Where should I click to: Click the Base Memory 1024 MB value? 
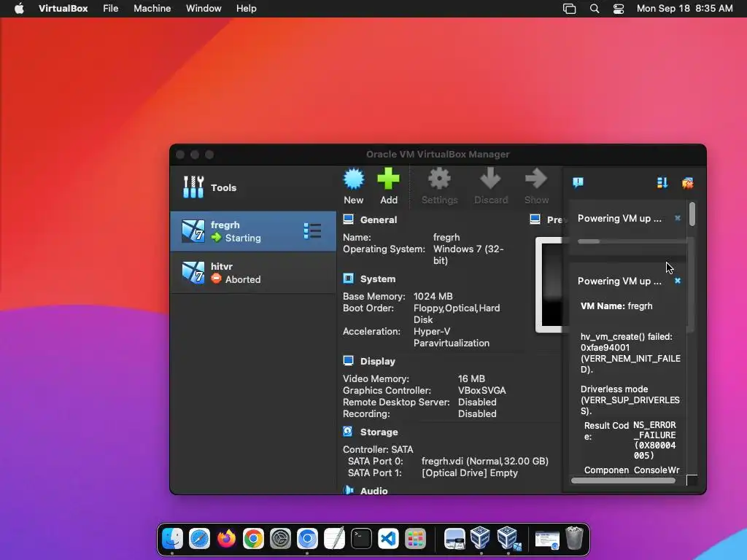433,296
